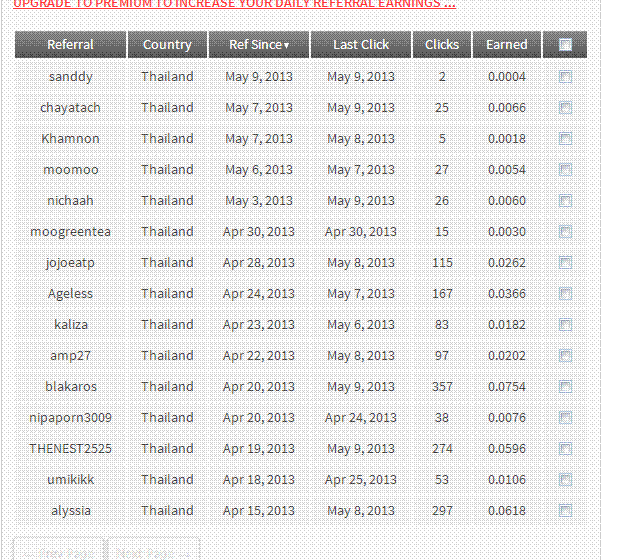Viewport: 630px width, 560px height.
Task: Select the blakaros referral checkbox
Action: point(565,387)
